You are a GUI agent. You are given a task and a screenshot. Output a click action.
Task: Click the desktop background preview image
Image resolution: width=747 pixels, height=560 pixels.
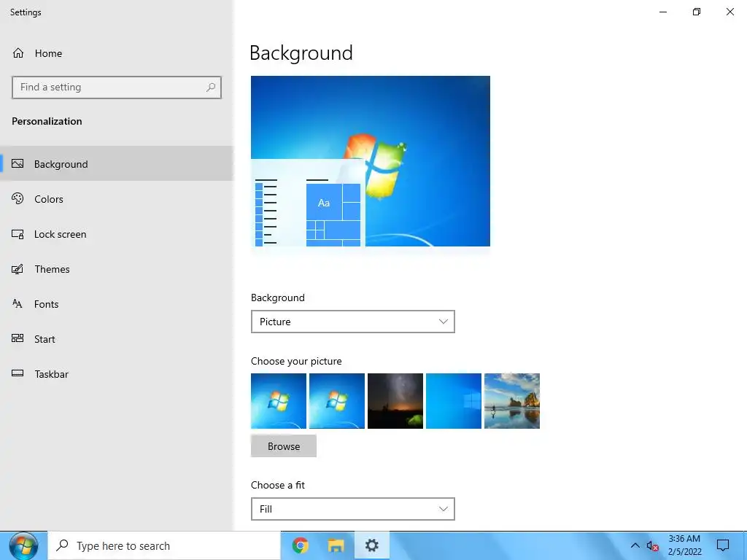tap(370, 161)
